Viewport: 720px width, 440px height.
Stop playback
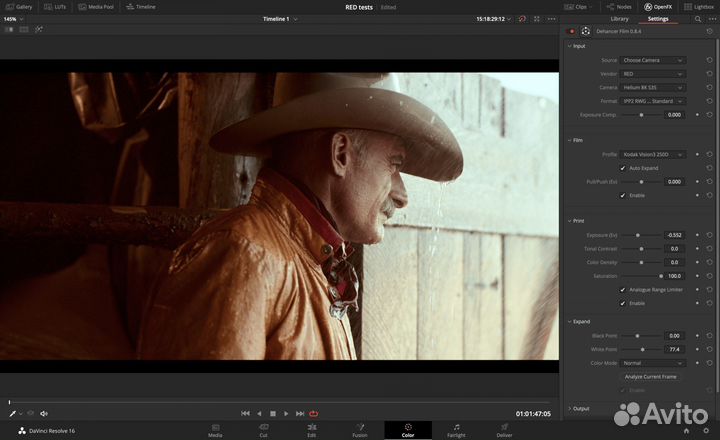(x=273, y=413)
